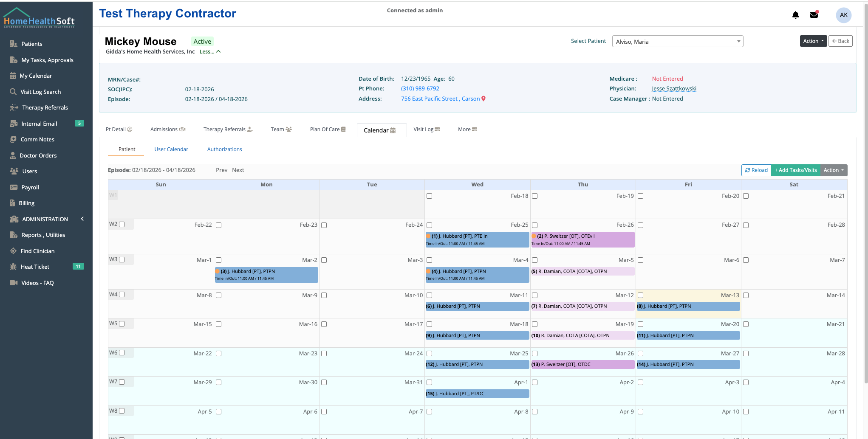Check the Feb-18 calendar day checkbox
The image size is (868, 439).
click(429, 196)
